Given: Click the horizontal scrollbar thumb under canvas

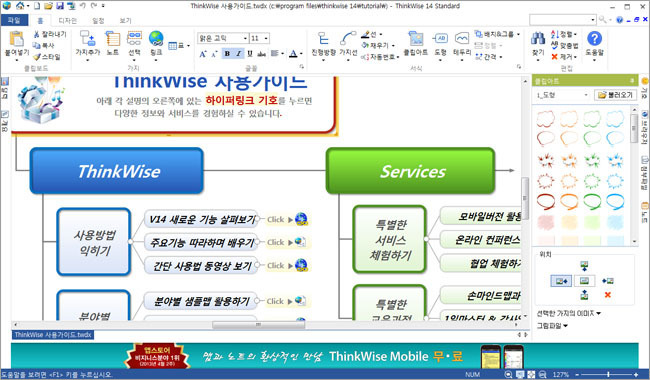Looking at the screenshot, I should [258, 324].
